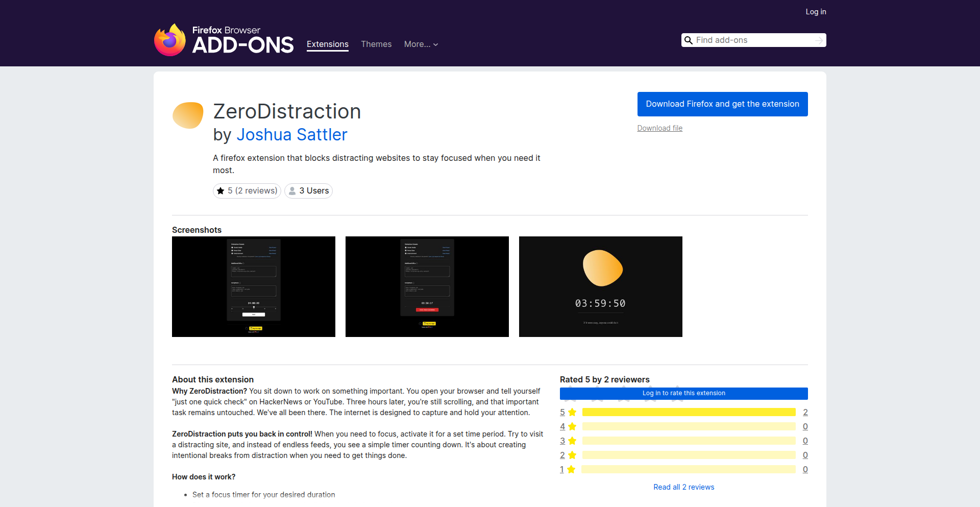Open author Joshua Sattler's profile
The image size is (980, 507).
[x=292, y=135]
